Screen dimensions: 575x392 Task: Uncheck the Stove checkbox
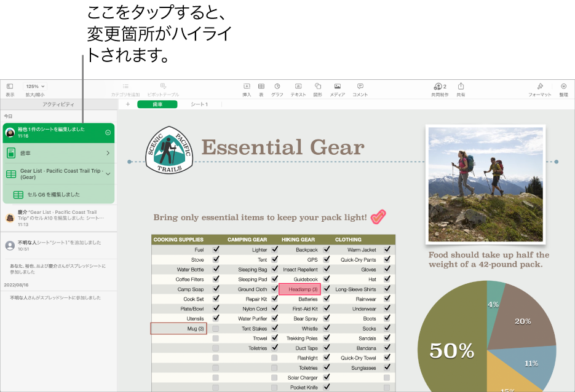click(x=216, y=259)
